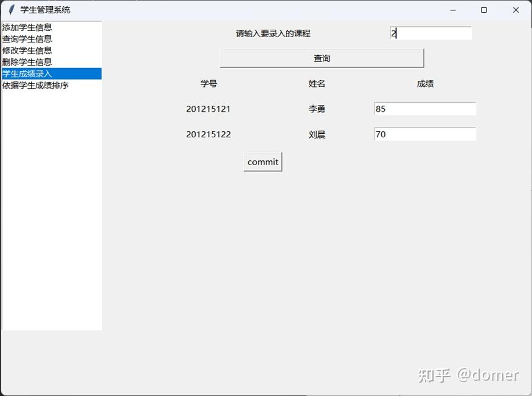Click student number 201215122
This screenshot has height=396, width=532.
pos(209,134)
